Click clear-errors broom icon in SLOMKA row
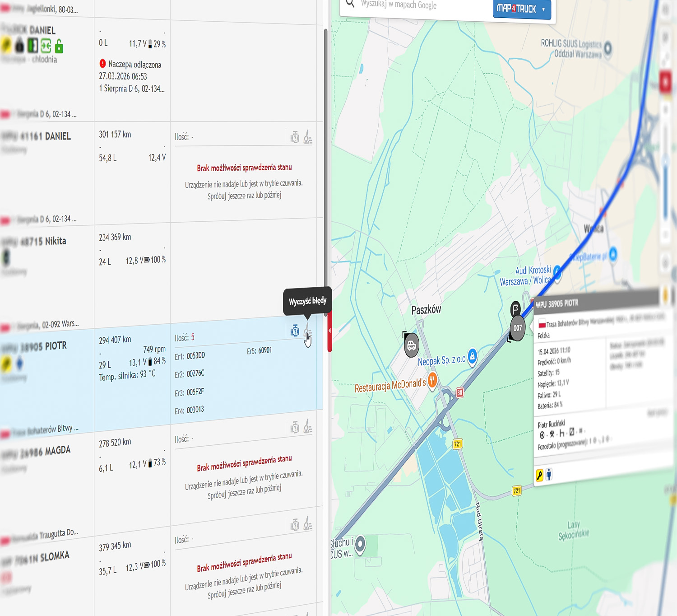The image size is (677, 616). click(x=308, y=524)
